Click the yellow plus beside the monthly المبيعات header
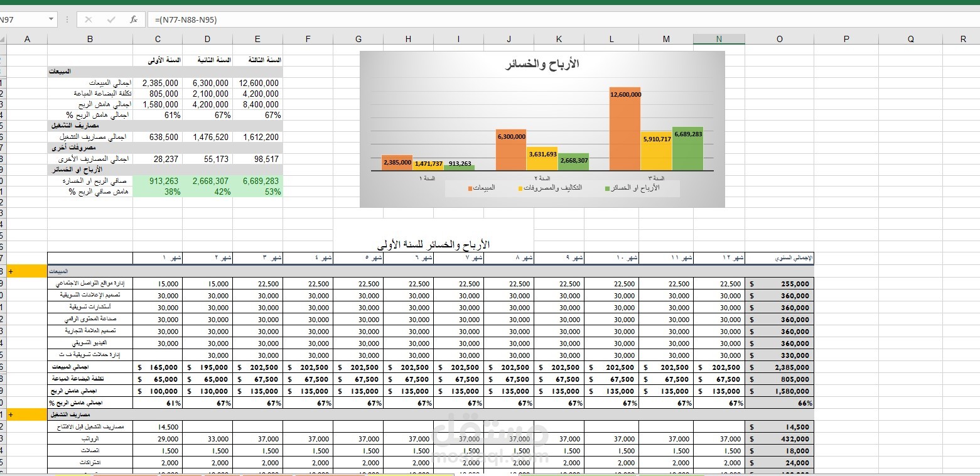Image resolution: width=980 pixels, height=476 pixels. (27, 271)
